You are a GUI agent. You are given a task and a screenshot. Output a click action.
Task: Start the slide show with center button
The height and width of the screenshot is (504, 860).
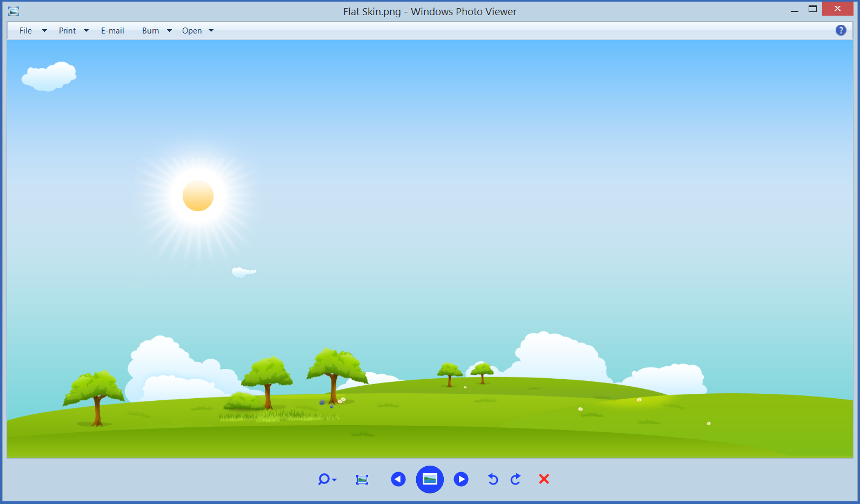430,479
